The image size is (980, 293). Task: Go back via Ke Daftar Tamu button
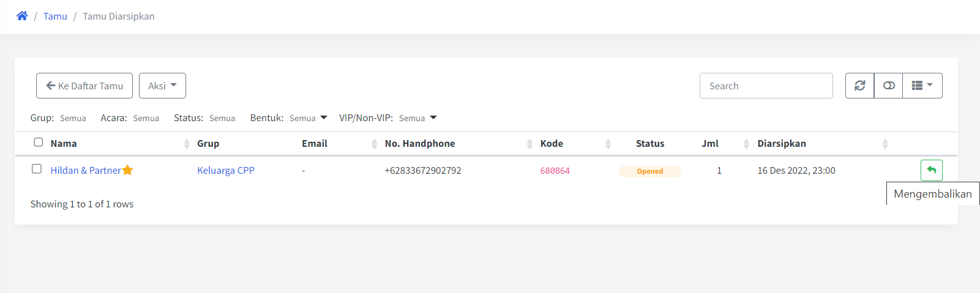84,86
